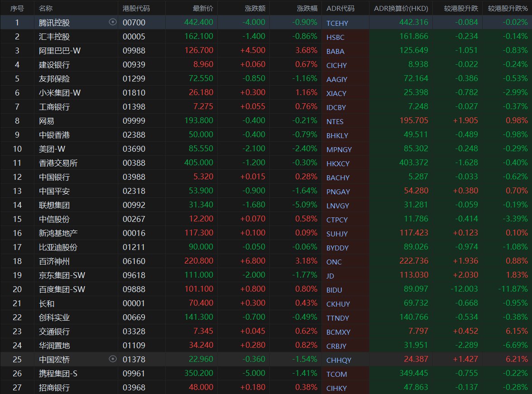The image size is (532, 394).
Task: Select the 中国银行 stock name
Action: click(54, 177)
